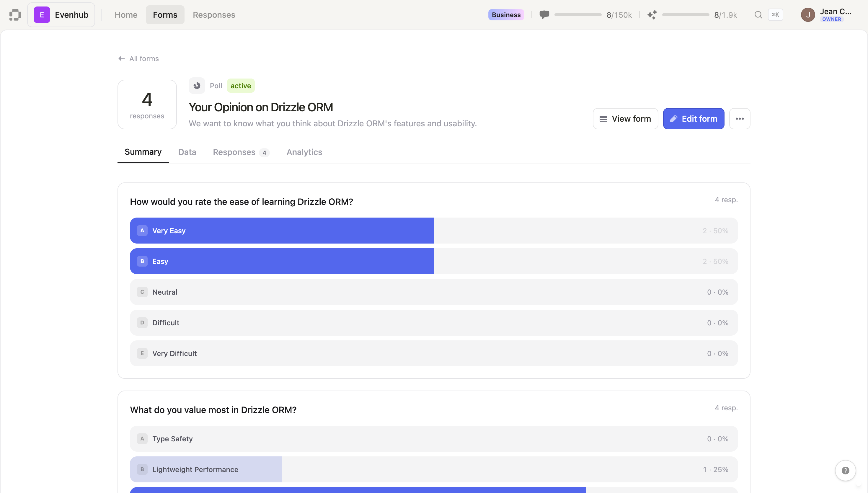
Task: Click the Lightweight Performance result bar
Action: 434,470
